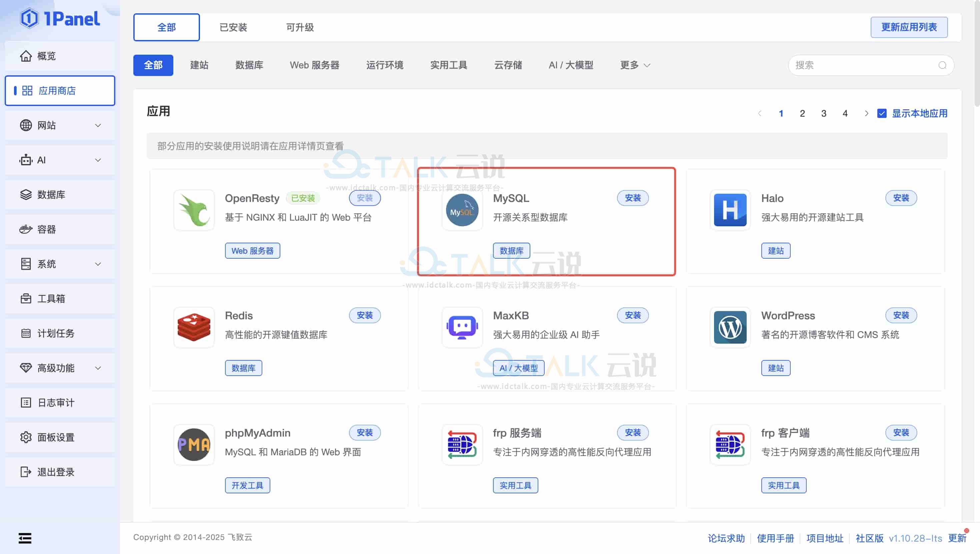Click the 高级功能 diamond icon

(x=26, y=368)
